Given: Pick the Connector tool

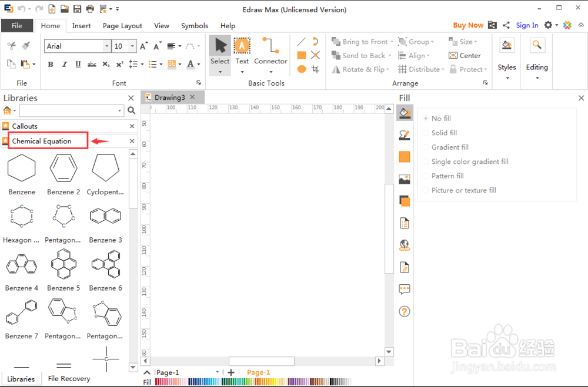Looking at the screenshot, I should pos(270,55).
